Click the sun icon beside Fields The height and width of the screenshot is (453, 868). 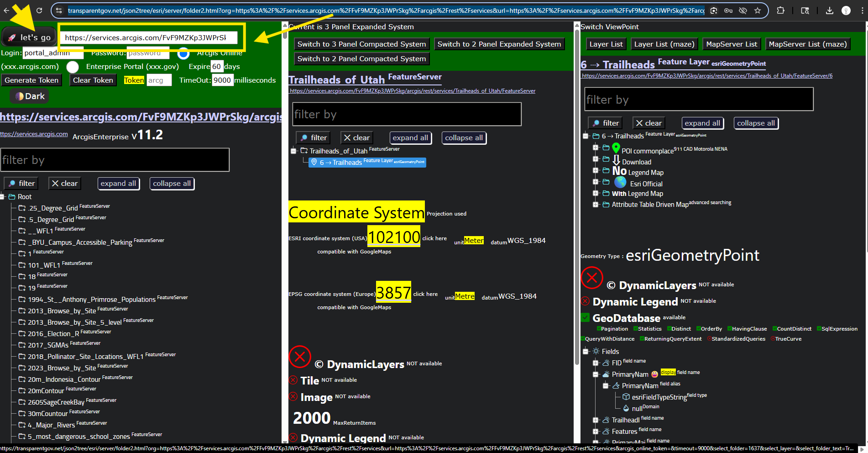click(596, 351)
